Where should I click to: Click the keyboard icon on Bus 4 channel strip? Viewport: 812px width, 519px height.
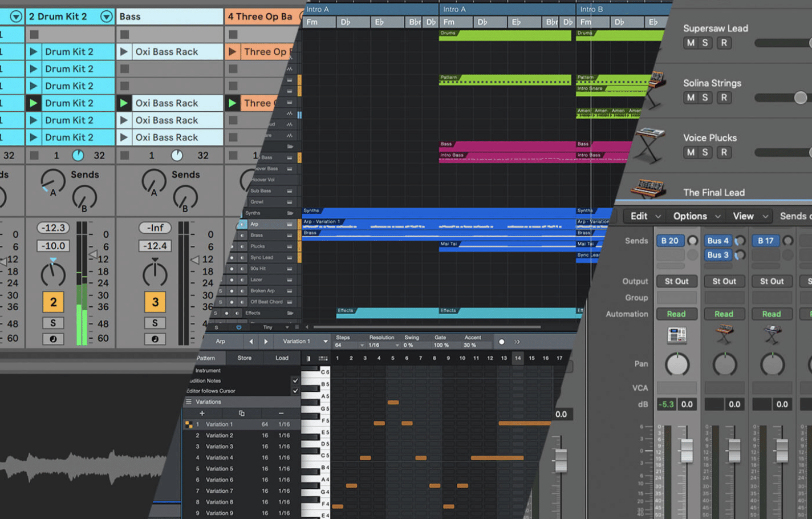(724, 335)
